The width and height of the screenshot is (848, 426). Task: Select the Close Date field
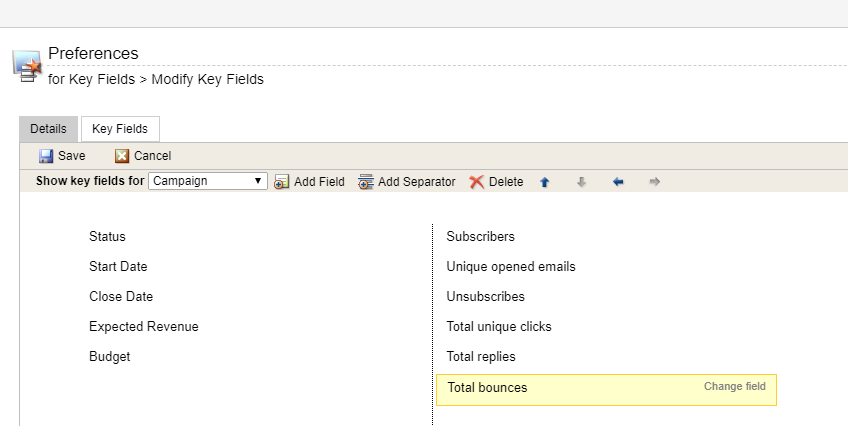pos(121,297)
